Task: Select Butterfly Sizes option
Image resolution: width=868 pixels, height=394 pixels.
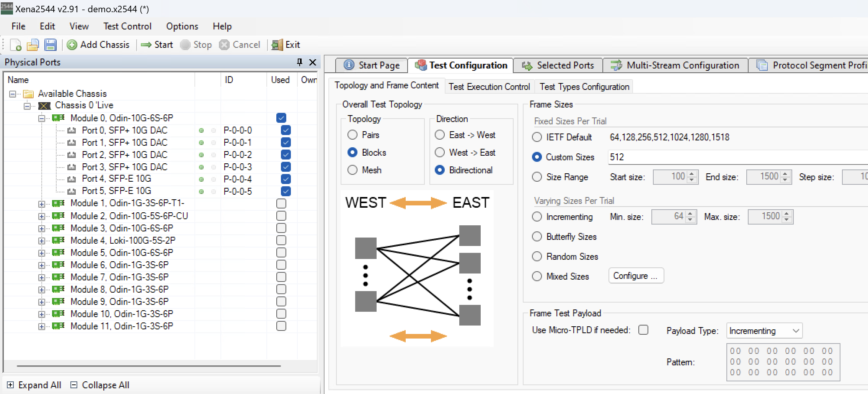Action: click(537, 236)
